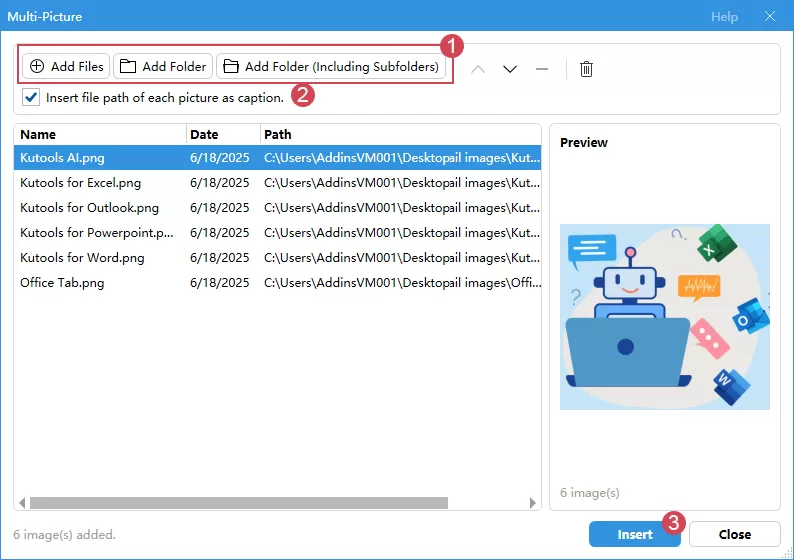Click path cell of Kutools for Word.png
This screenshot has width=794, height=560.
[402, 258]
